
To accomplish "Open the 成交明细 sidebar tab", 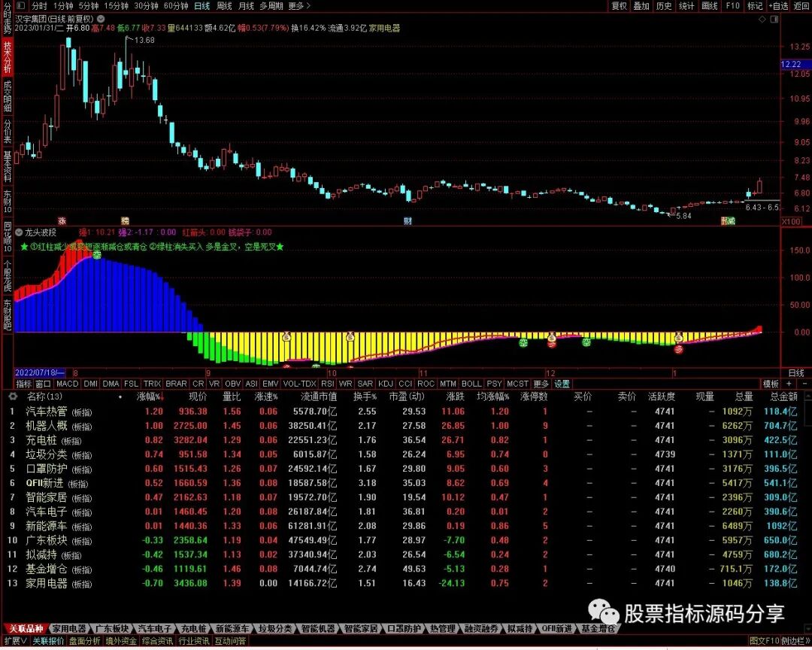I will click(8, 96).
